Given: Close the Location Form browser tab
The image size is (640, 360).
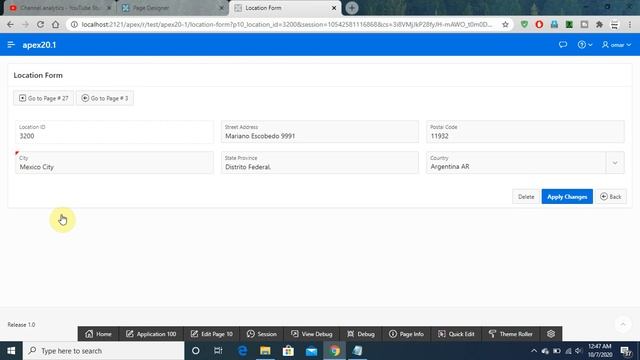Looking at the screenshot, I should pyautogui.click(x=334, y=8).
